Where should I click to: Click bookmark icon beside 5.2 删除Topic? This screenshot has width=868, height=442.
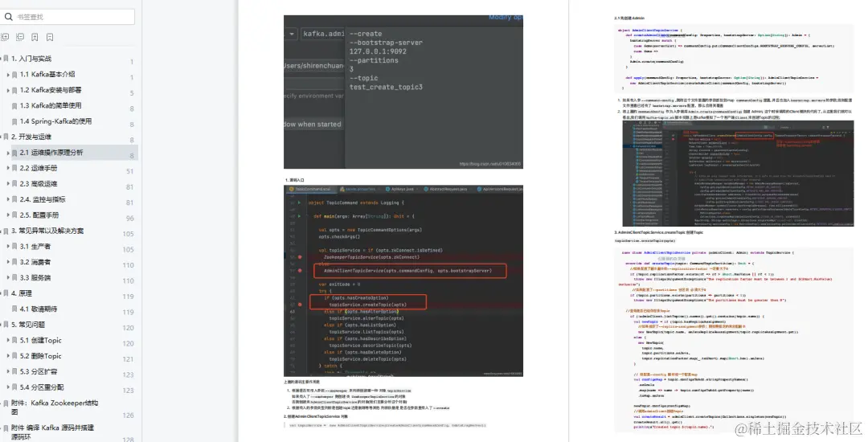point(15,356)
